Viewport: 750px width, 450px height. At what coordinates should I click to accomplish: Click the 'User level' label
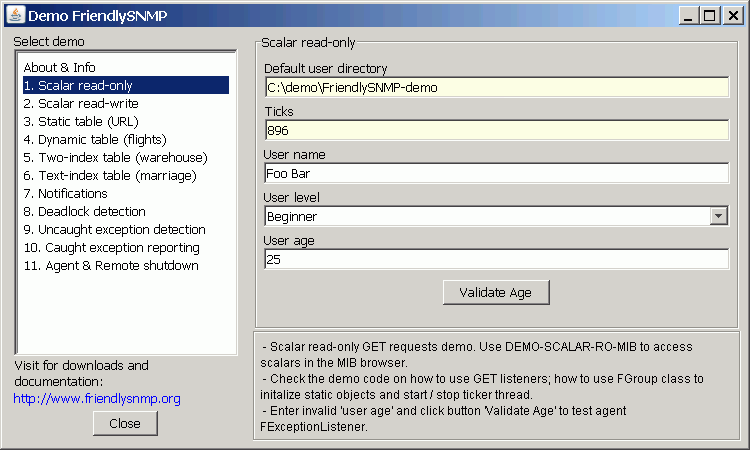pyautogui.click(x=291, y=198)
